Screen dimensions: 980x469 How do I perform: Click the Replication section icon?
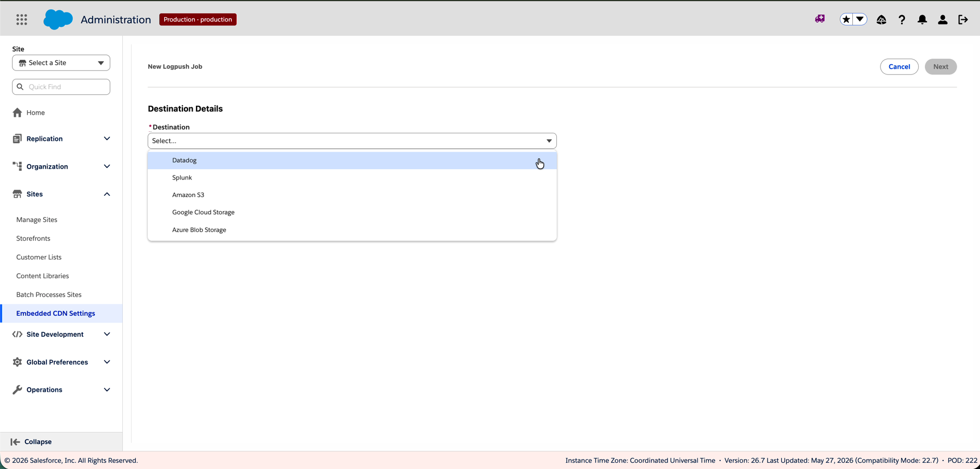coord(17,139)
